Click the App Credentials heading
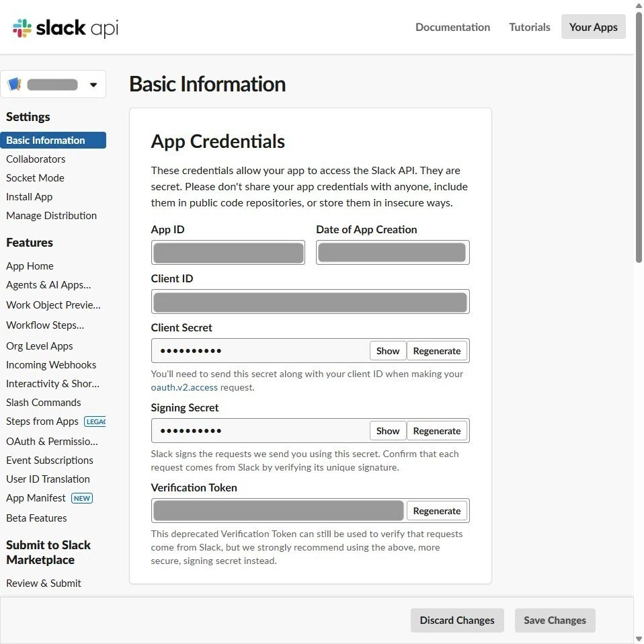 coord(218,142)
